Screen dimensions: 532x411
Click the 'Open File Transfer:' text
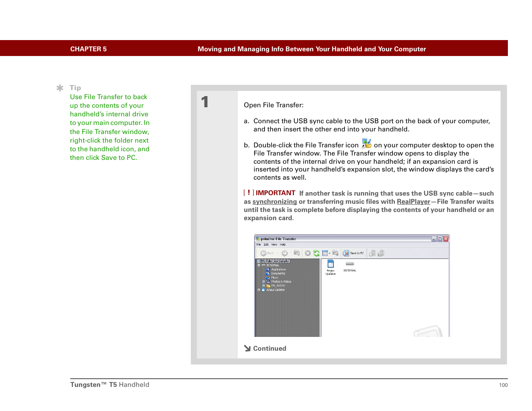[x=274, y=105]
